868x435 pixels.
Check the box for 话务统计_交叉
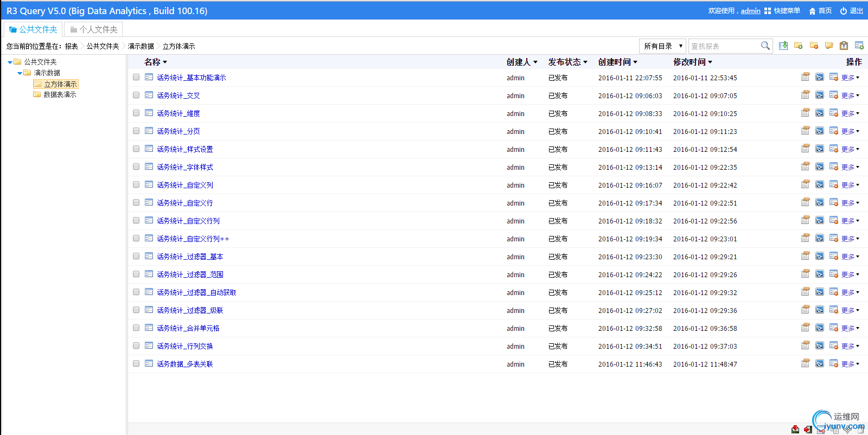click(136, 95)
